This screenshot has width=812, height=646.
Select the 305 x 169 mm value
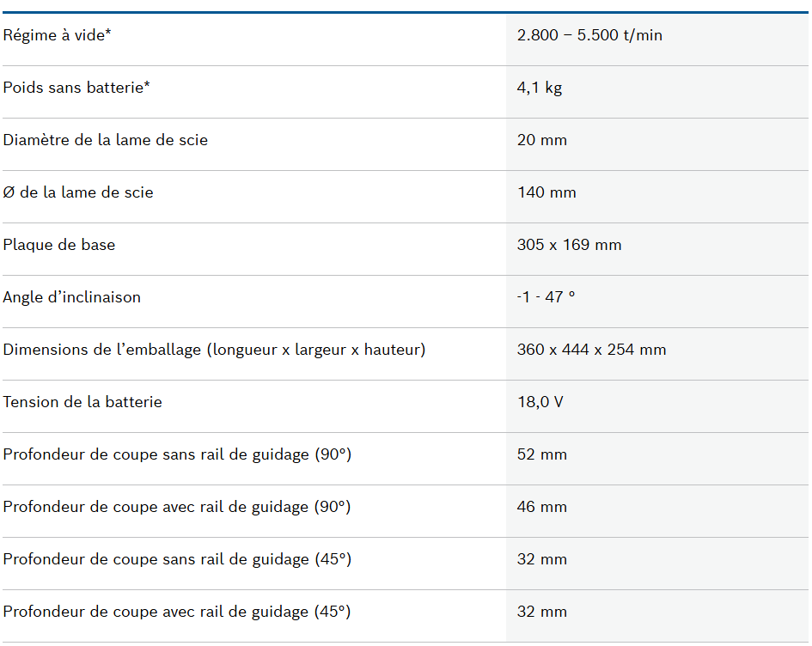click(x=569, y=245)
